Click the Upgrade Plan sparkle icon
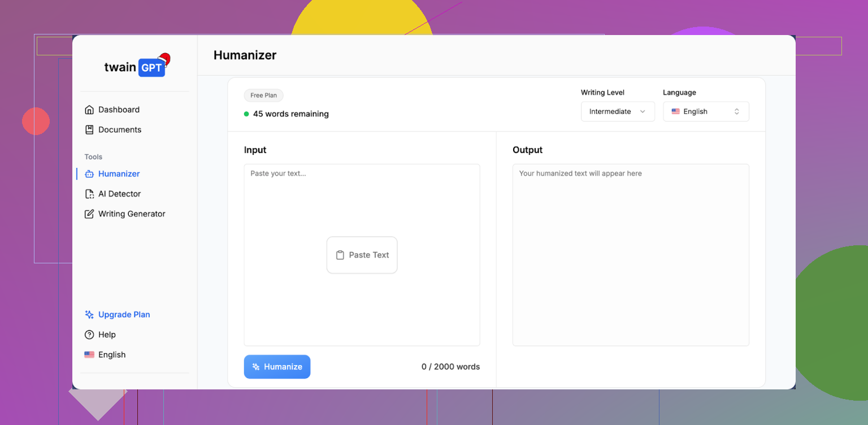 point(89,315)
